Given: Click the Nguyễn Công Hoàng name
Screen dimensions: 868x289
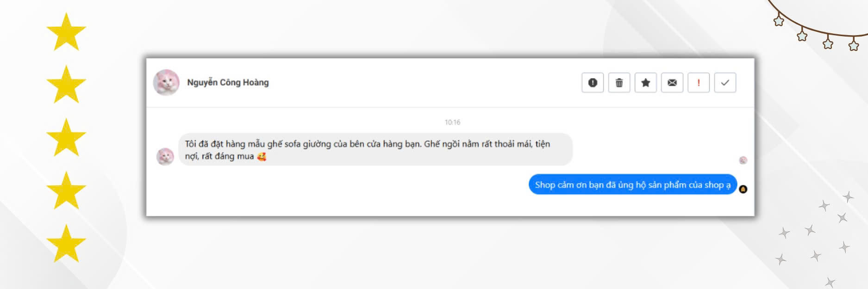Looking at the screenshot, I should pyautogui.click(x=228, y=82).
